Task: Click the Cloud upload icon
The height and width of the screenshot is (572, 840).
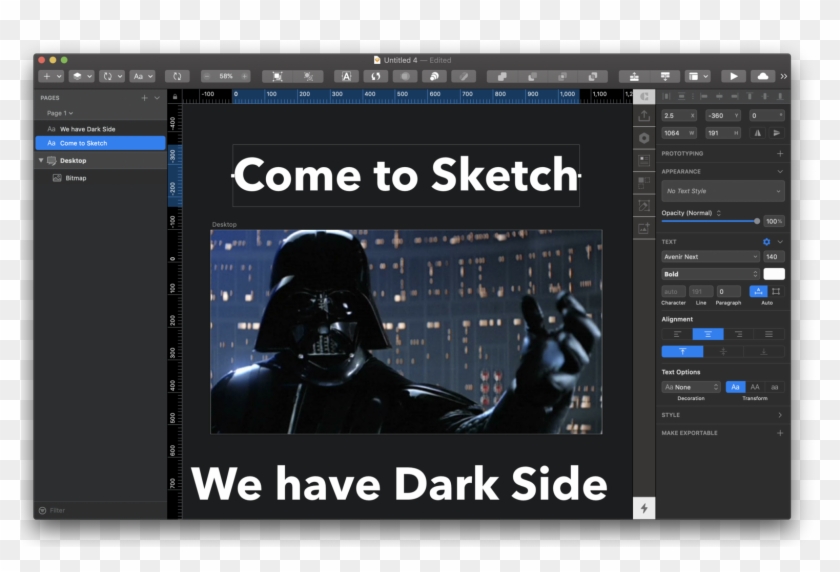Action: [x=763, y=77]
